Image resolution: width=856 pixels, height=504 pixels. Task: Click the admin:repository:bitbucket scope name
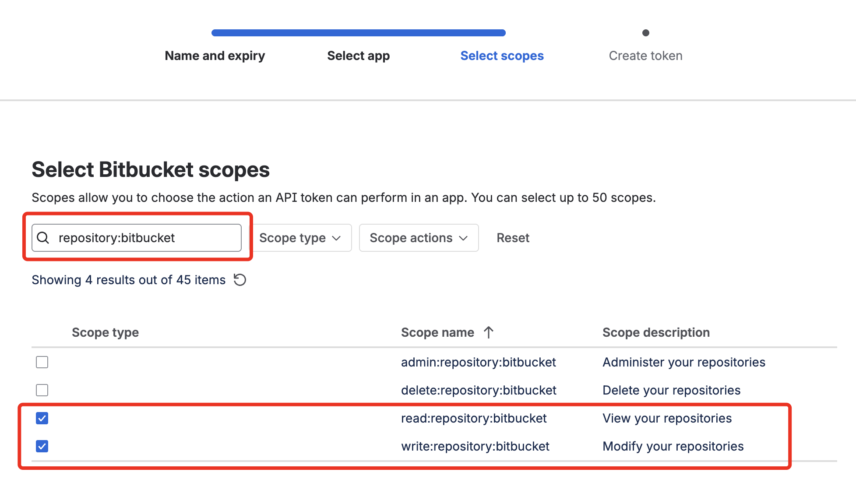(x=479, y=362)
